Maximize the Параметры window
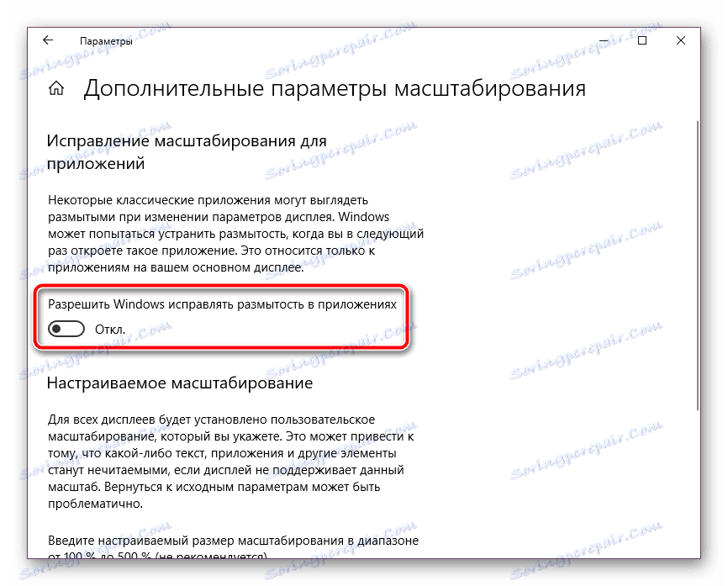The width and height of the screenshot is (728, 586). (643, 40)
